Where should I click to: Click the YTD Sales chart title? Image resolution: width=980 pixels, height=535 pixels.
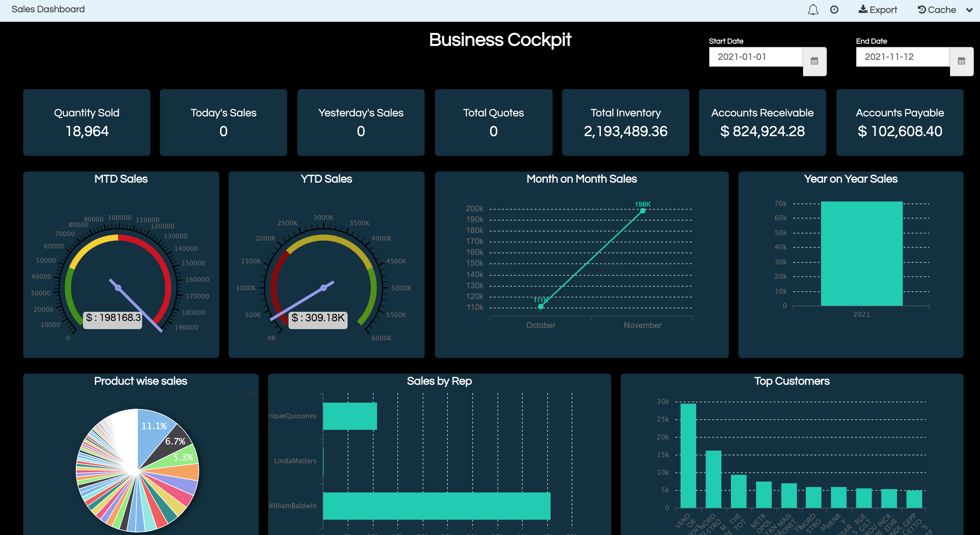click(326, 179)
